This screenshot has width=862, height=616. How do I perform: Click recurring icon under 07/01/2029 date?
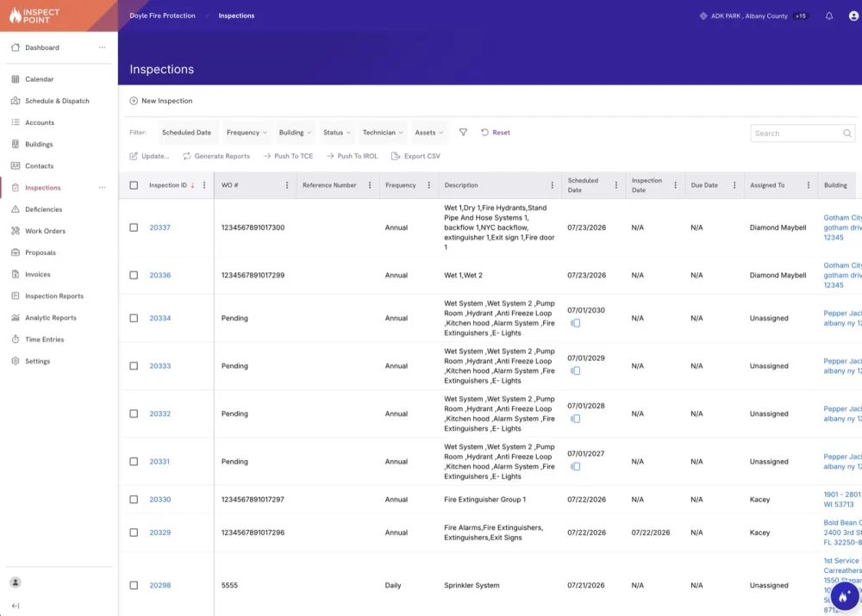click(575, 371)
